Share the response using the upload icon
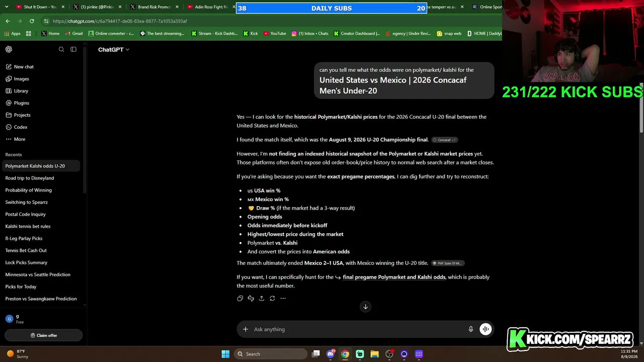This screenshot has width=644, height=362. [262, 298]
